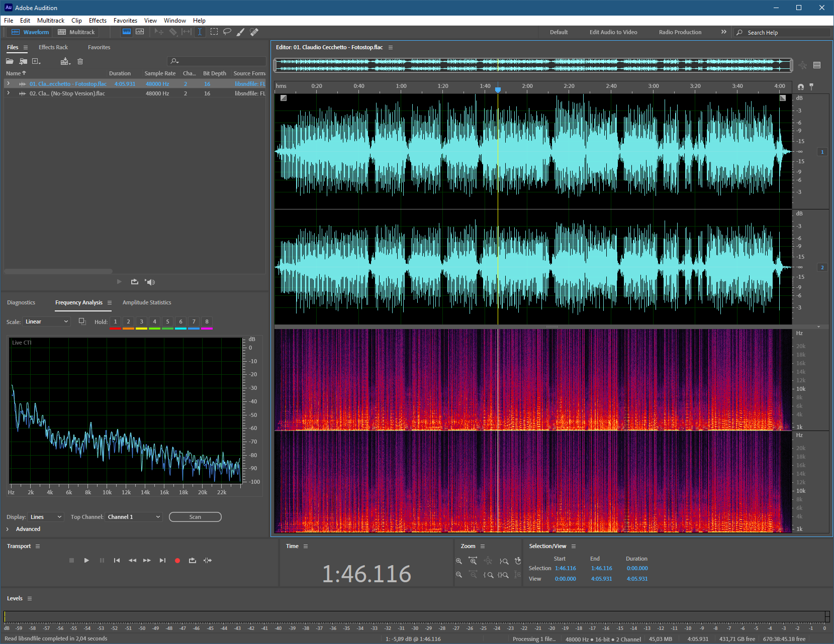Move playhead to previous marker
This screenshot has height=644, width=834.
(x=117, y=560)
